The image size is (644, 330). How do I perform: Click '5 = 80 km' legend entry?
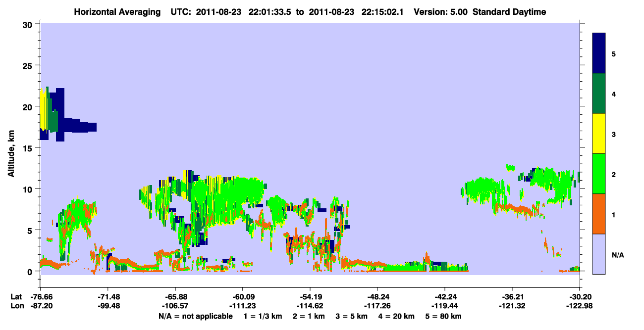click(444, 316)
